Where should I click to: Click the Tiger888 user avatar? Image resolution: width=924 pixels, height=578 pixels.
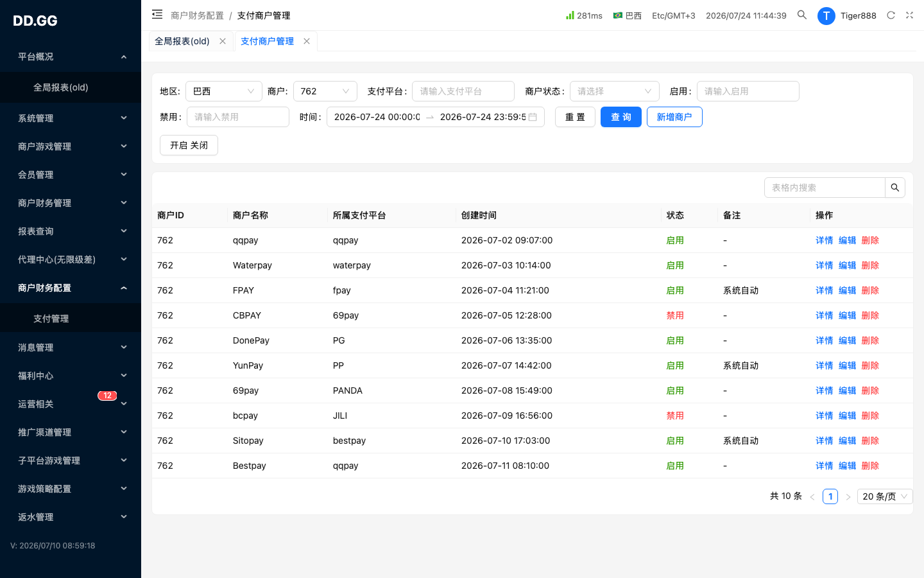coord(826,16)
